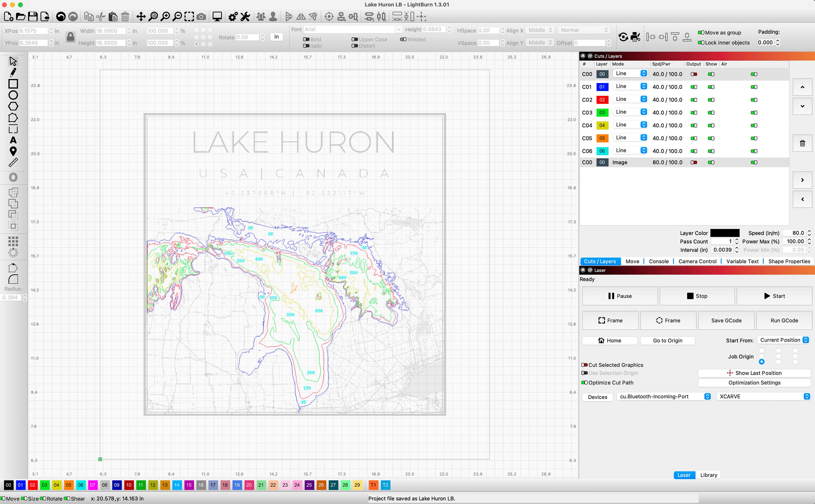
Task: Click the Undo arrow icon
Action: (61, 16)
